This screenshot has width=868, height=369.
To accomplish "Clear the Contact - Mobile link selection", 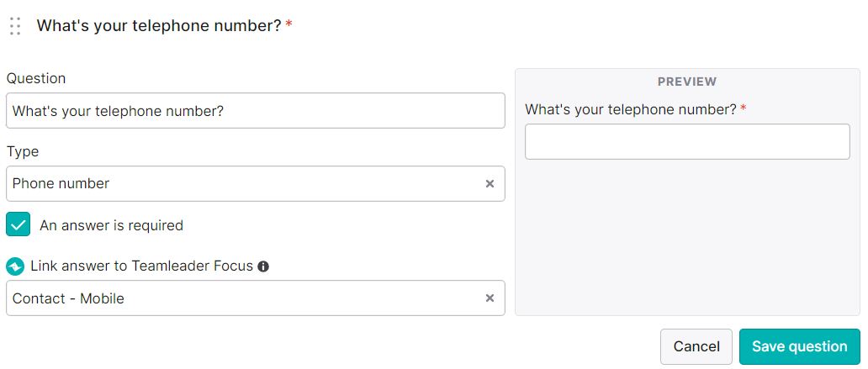I will tap(490, 298).
